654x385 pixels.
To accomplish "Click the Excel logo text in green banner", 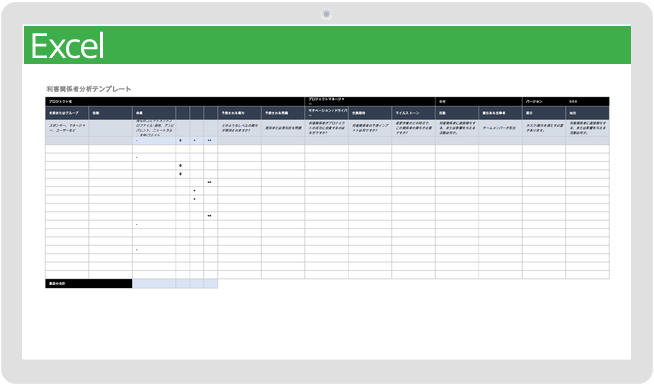I will (x=67, y=46).
